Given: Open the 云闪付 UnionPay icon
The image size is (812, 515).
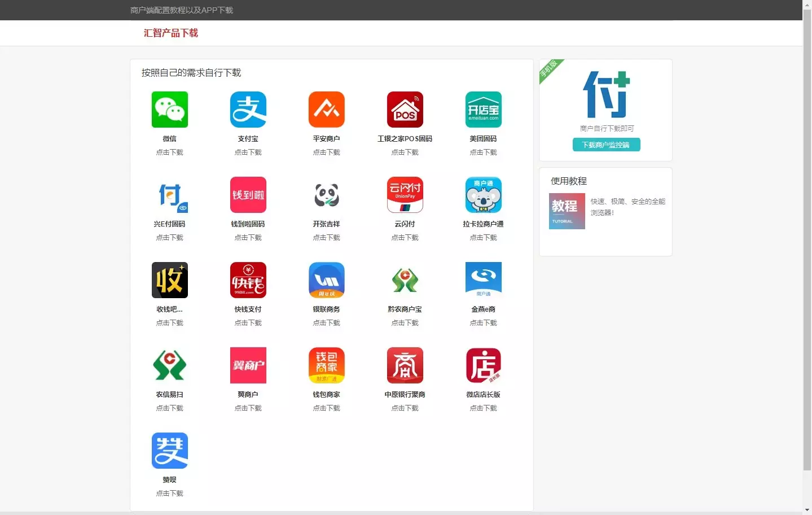Looking at the screenshot, I should point(405,195).
